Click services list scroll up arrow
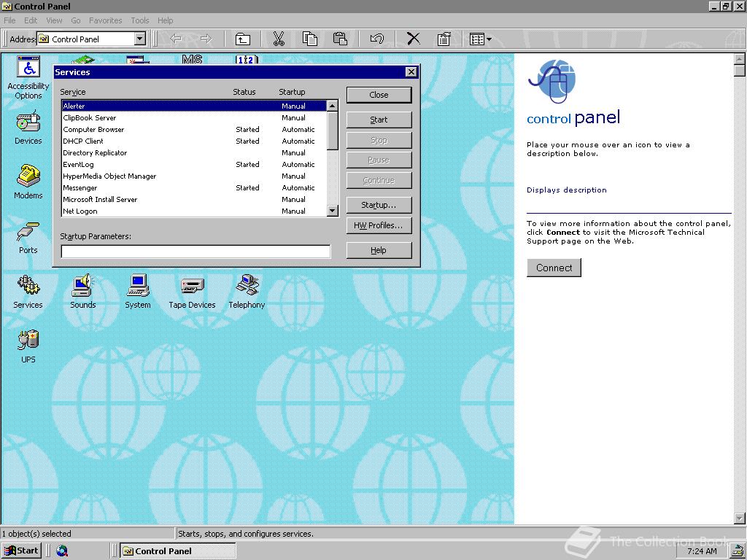Viewport: 747px width, 560px height. pos(333,106)
